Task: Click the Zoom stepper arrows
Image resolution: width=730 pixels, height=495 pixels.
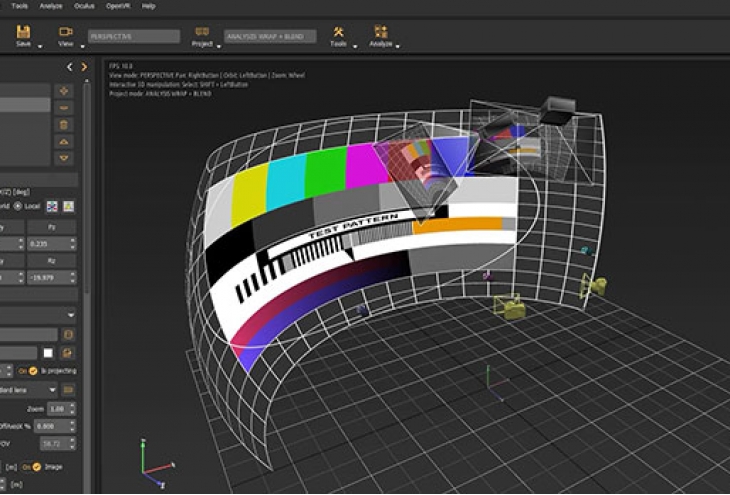Action: pyautogui.click(x=72, y=409)
